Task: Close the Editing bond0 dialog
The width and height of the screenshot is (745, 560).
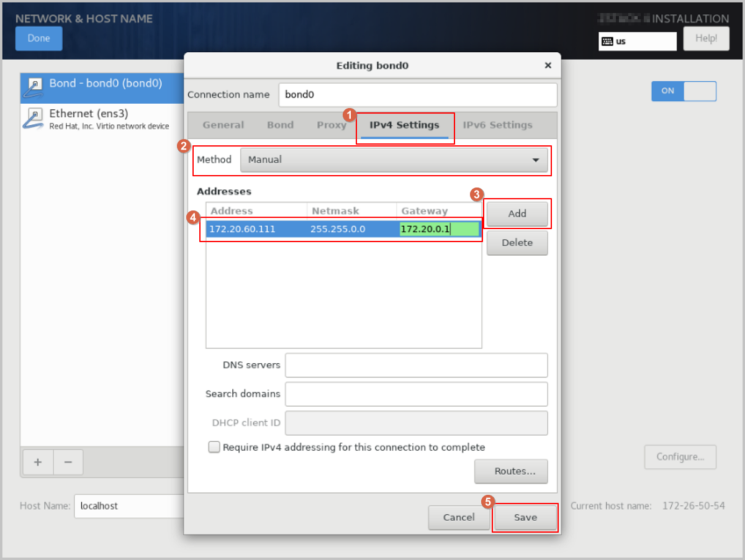Action: pyautogui.click(x=548, y=65)
